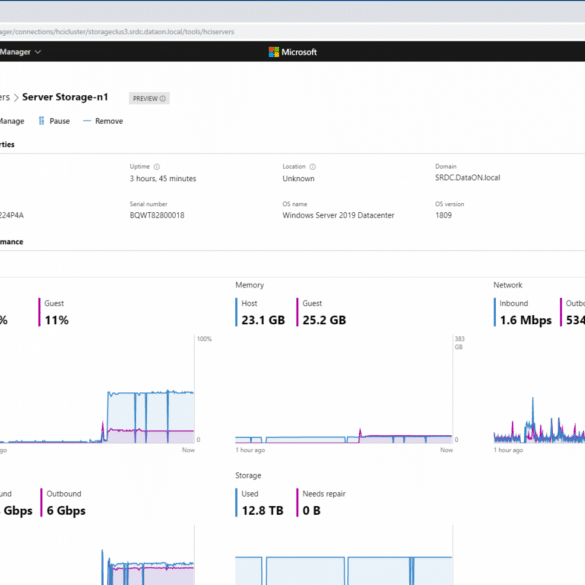Click the Pause icon in toolbar
Image resolution: width=585 pixels, height=585 pixels.
[41, 121]
